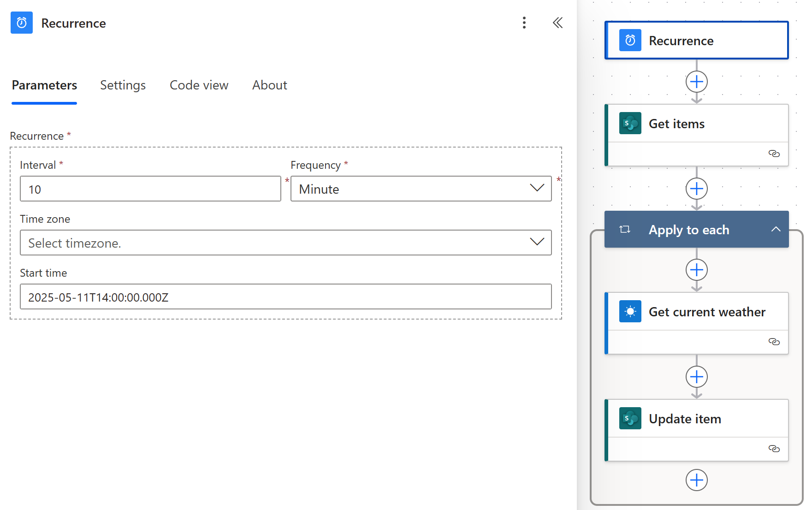Add a step between Recurrence and Get items
The image size is (812, 510).
pyautogui.click(x=696, y=82)
